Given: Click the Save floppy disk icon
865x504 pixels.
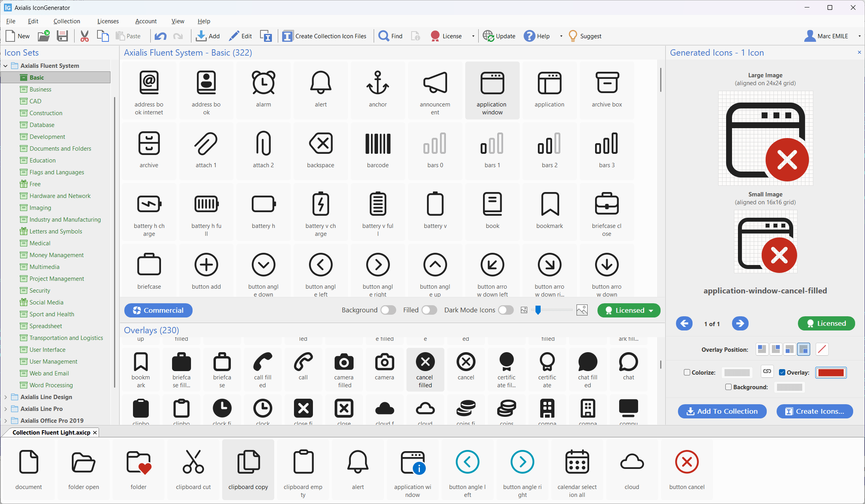Looking at the screenshot, I should tap(62, 36).
